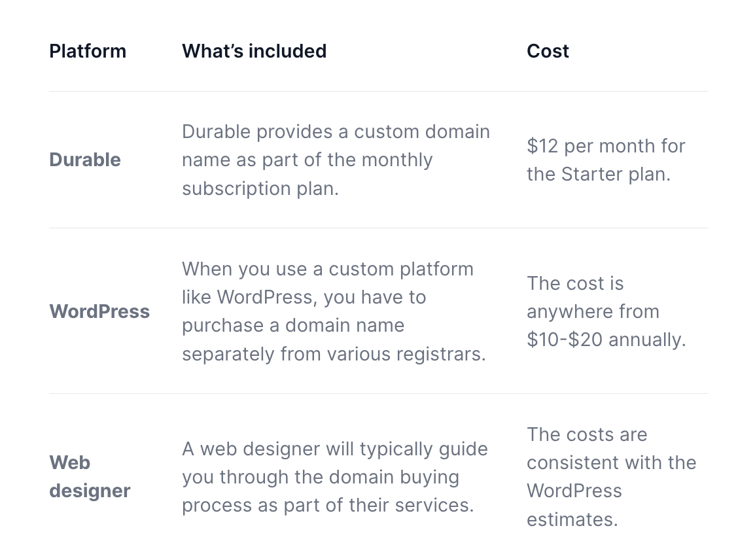Select the WordPress row label
The height and width of the screenshot is (560, 738).
(x=99, y=311)
